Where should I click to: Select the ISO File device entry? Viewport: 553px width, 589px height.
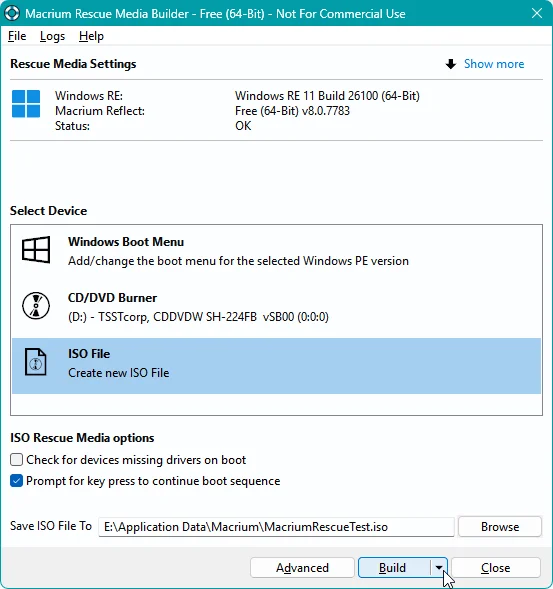[276, 366]
